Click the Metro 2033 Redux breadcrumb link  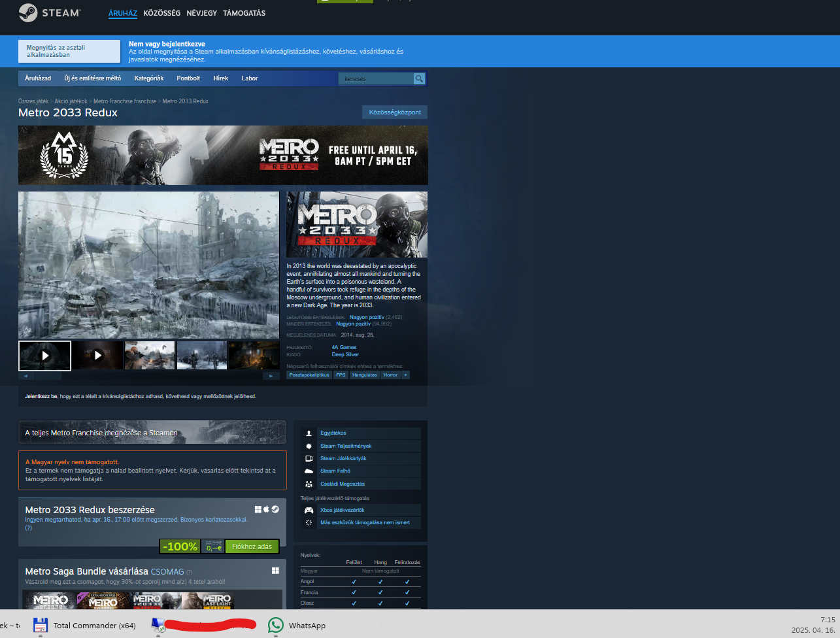click(186, 101)
